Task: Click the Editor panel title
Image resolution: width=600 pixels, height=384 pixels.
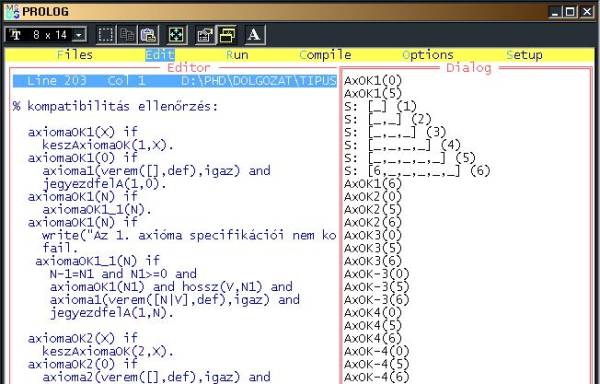Action: point(189,68)
